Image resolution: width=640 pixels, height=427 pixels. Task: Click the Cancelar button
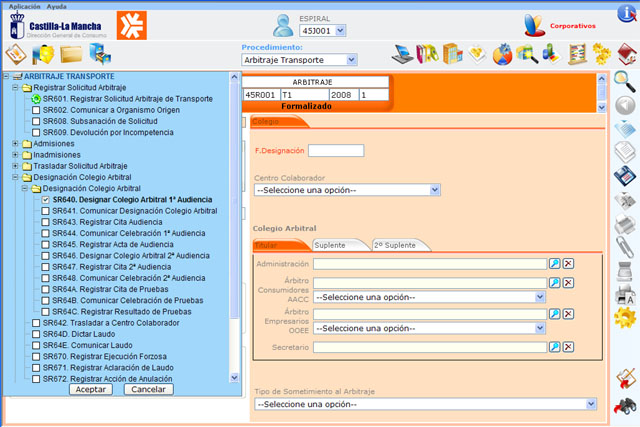149,389
